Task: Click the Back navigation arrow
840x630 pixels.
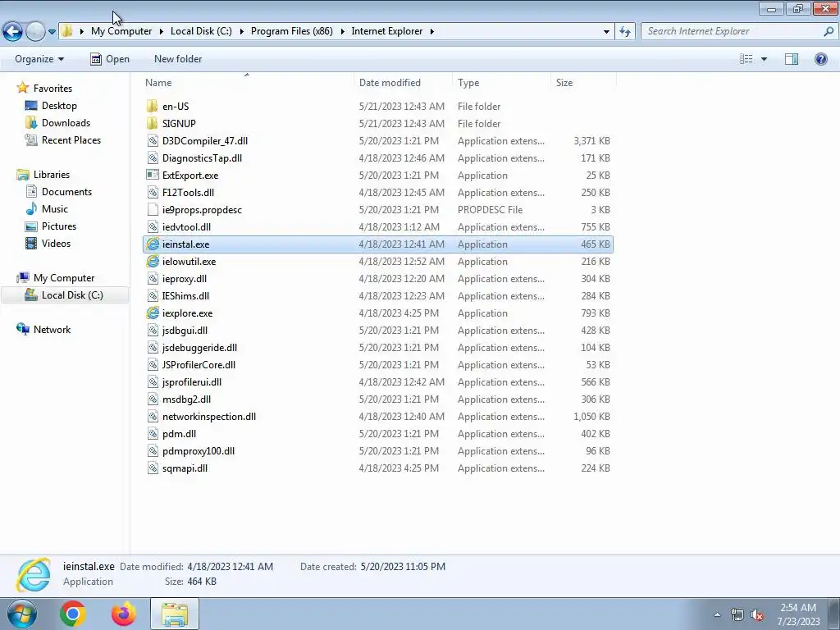Action: tap(13, 32)
